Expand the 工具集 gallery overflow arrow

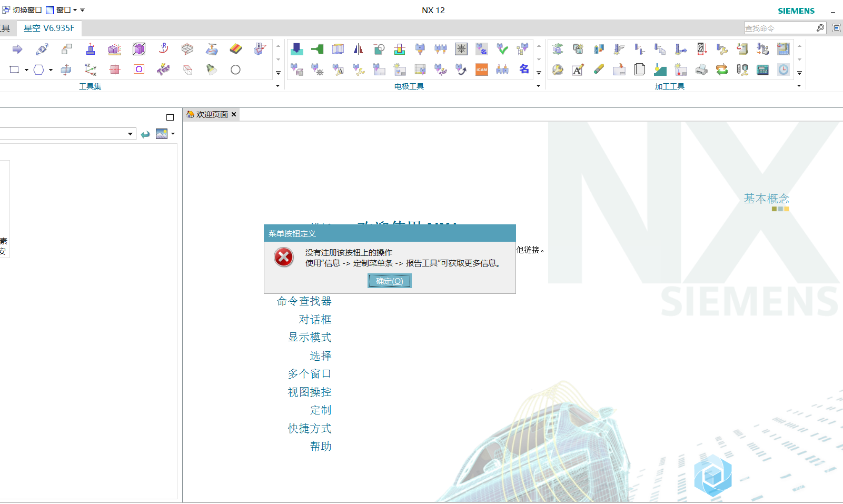pos(278,73)
